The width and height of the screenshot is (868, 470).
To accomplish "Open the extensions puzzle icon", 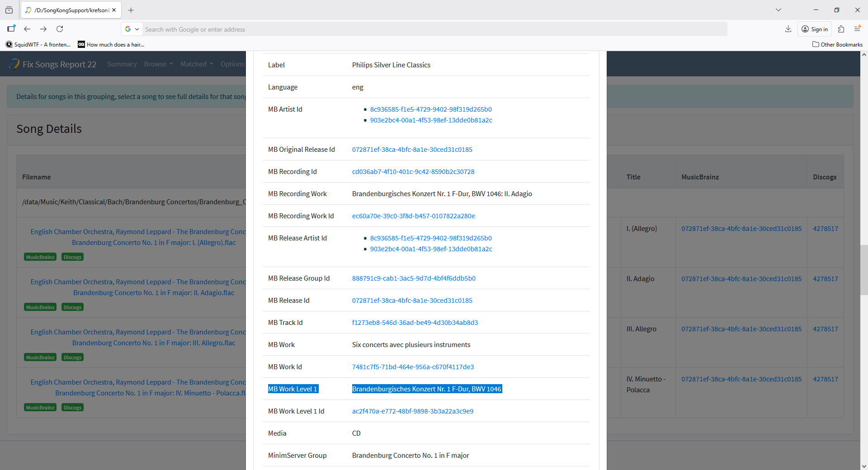I will 841,29.
